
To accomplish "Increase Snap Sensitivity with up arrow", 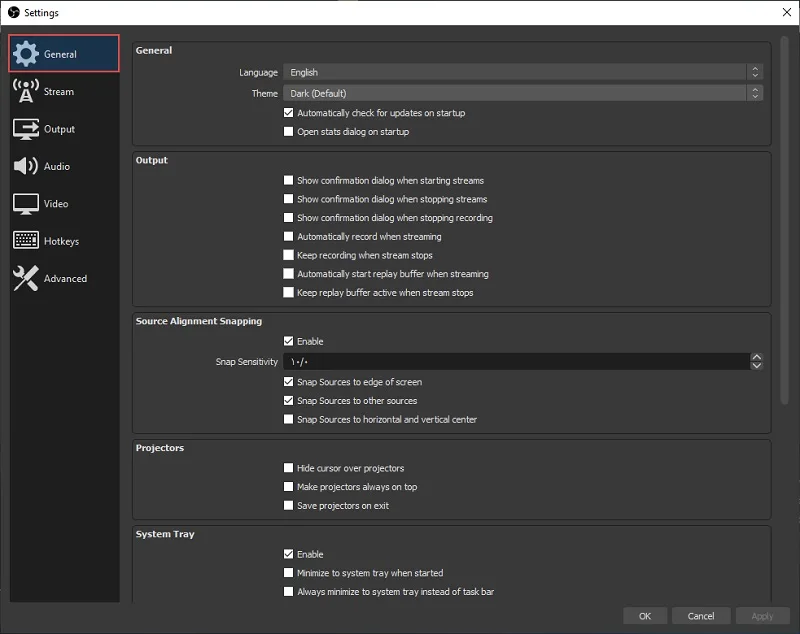I will coord(757,357).
